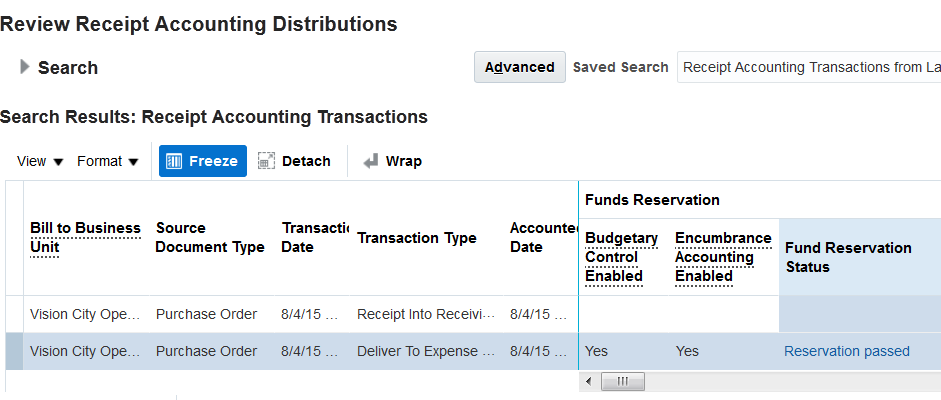Click the Wrap text icon
Screen dimensions: 941x400
click(x=371, y=161)
